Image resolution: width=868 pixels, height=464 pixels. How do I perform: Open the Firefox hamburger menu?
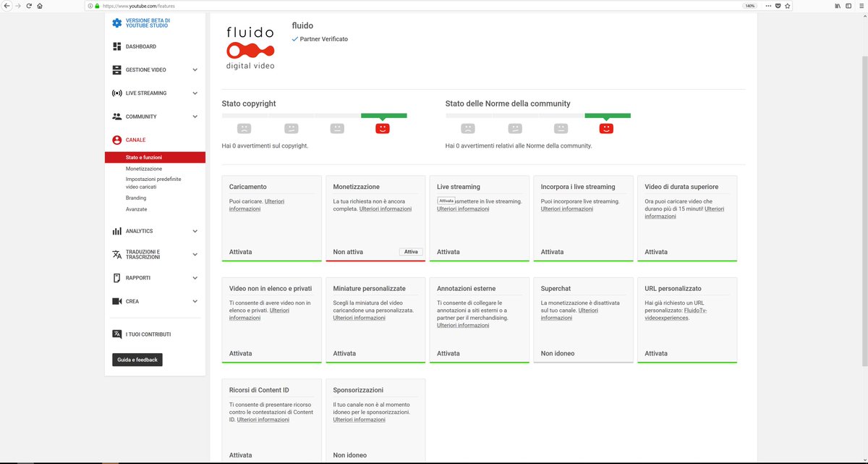860,6
